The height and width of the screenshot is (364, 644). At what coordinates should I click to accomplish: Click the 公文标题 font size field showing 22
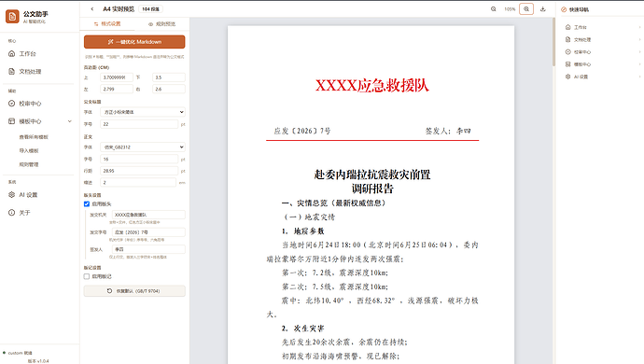pyautogui.click(x=140, y=124)
